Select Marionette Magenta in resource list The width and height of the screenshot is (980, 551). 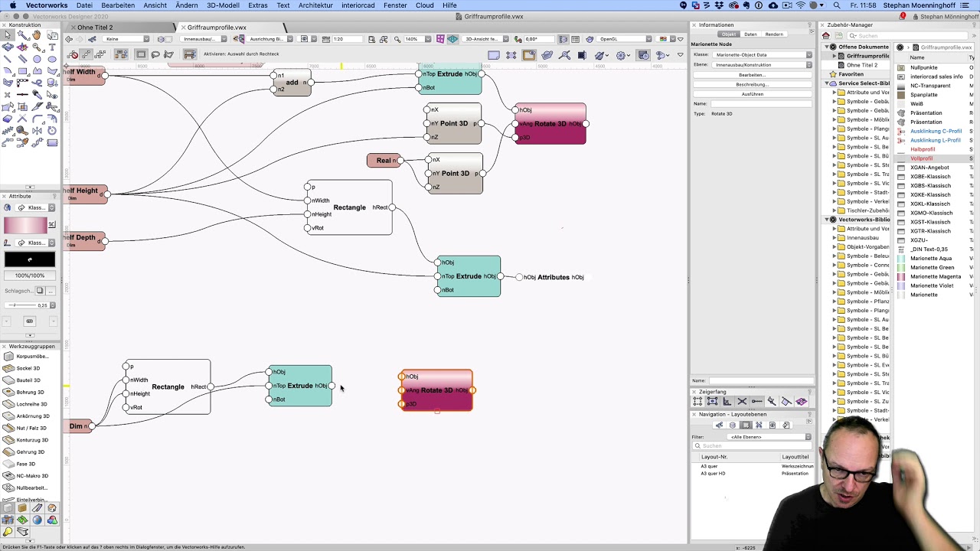(x=935, y=277)
